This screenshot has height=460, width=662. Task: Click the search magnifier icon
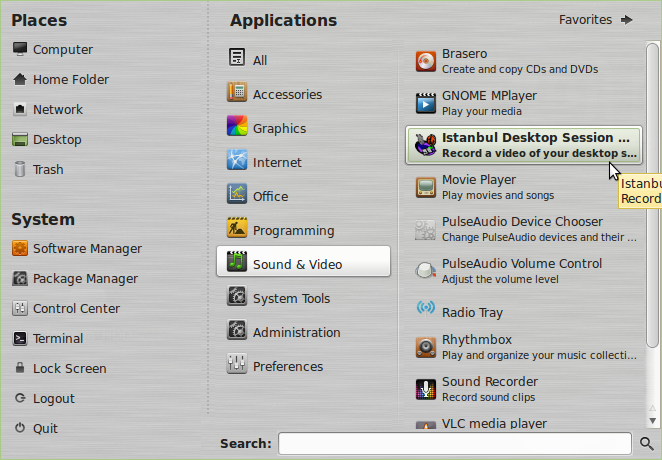(646, 444)
